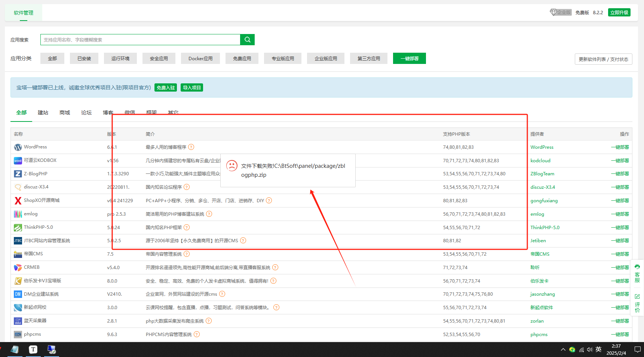Click the CRMEB app icon
The width and height of the screenshot is (644, 357).
(18, 268)
